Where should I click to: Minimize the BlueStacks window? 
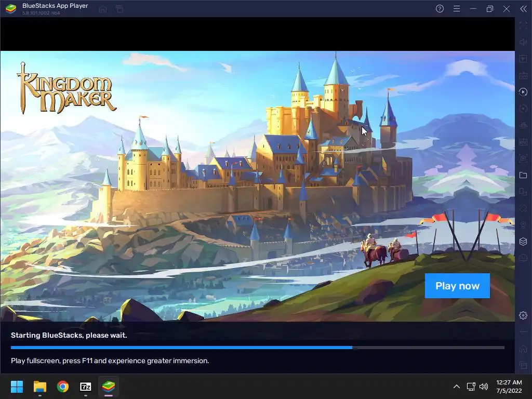(x=473, y=9)
